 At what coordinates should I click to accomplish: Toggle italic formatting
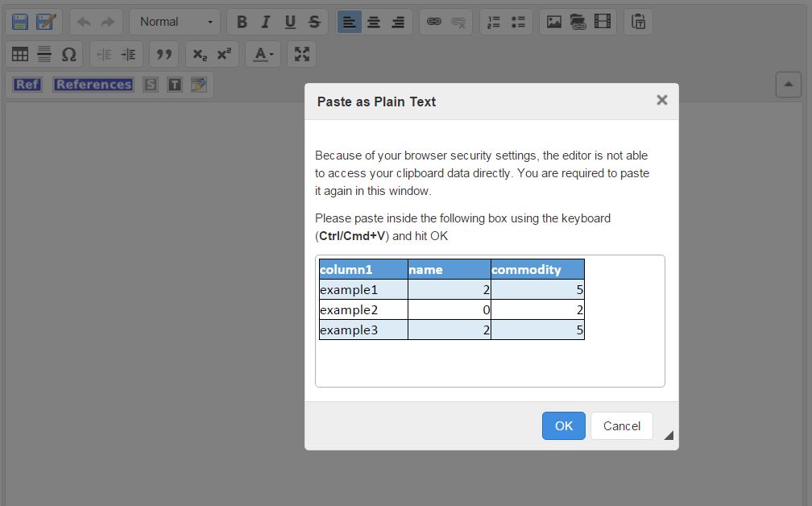coord(266,22)
